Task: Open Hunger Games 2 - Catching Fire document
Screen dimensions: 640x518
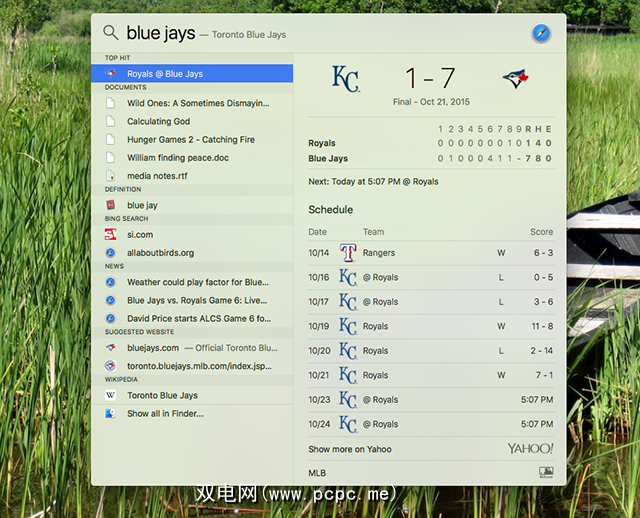Action: tap(190, 139)
